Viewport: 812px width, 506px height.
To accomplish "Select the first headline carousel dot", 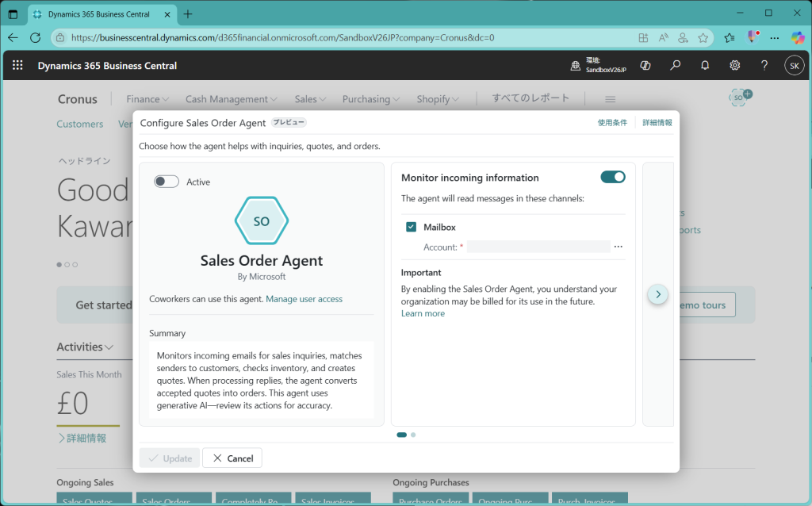I will point(59,265).
